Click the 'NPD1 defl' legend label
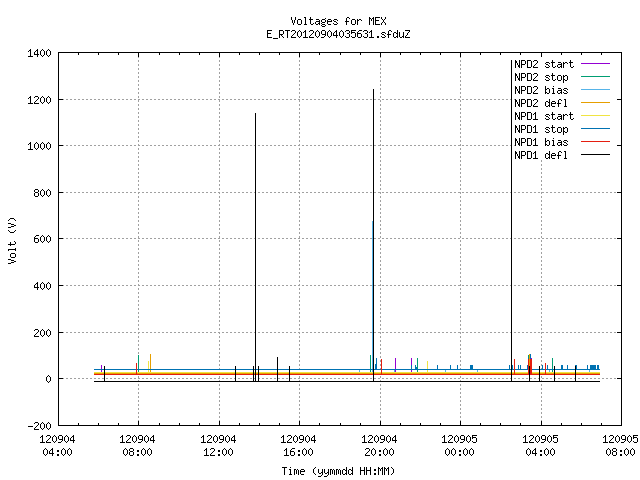Image resolution: width=640 pixels, height=480 pixels. [x=541, y=156]
